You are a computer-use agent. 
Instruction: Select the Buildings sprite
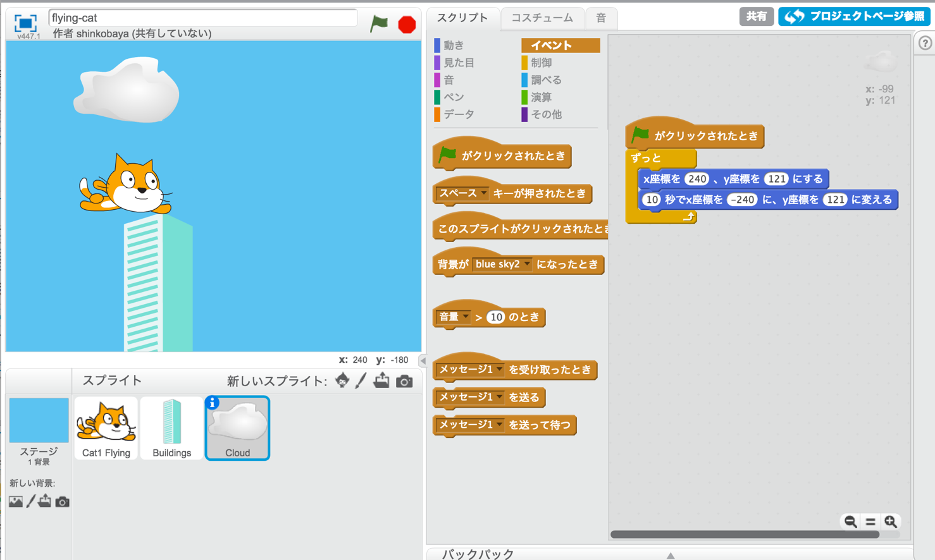point(172,428)
